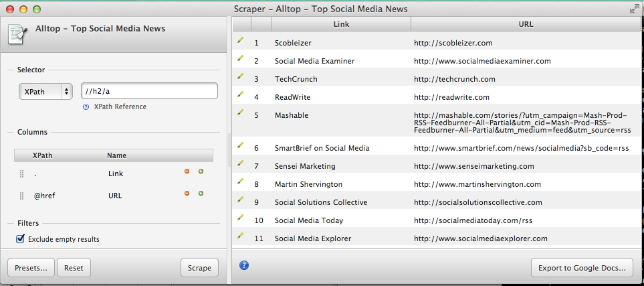Click the pencil icon beside Scobleizer row
644x286 pixels.
[x=240, y=40]
